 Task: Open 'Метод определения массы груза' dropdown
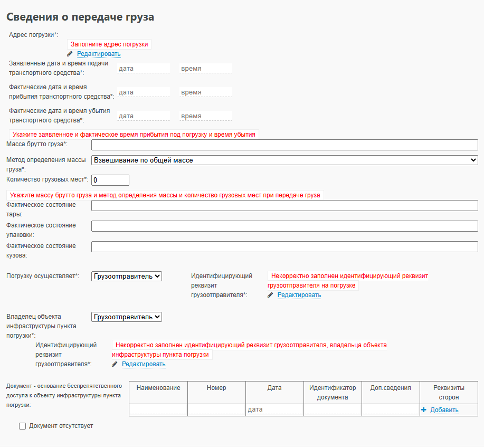284,160
